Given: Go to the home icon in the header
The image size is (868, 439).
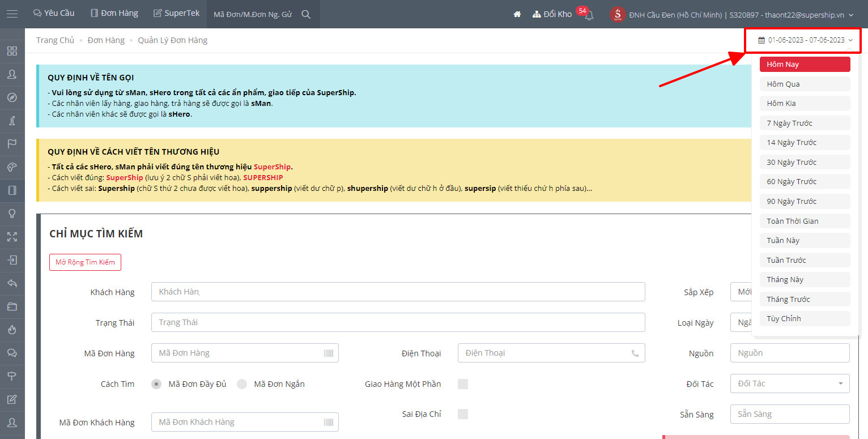Looking at the screenshot, I should point(517,15).
